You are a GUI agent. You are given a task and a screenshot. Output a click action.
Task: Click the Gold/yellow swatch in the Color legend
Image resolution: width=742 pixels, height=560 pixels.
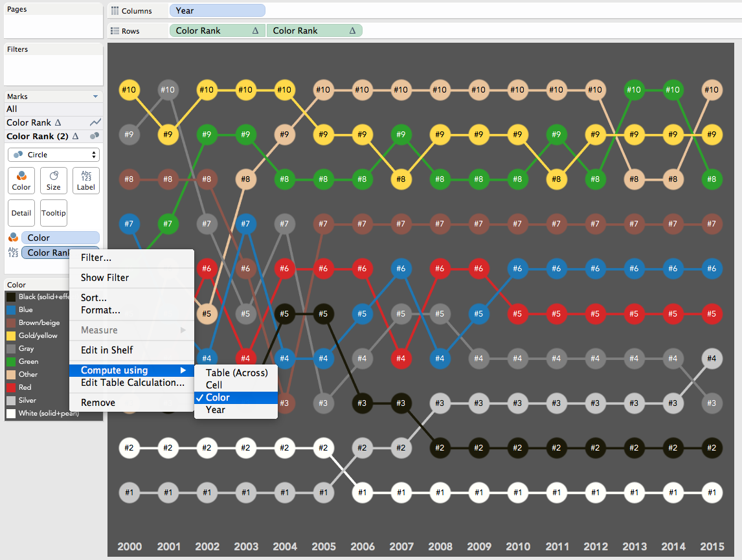coord(11,335)
